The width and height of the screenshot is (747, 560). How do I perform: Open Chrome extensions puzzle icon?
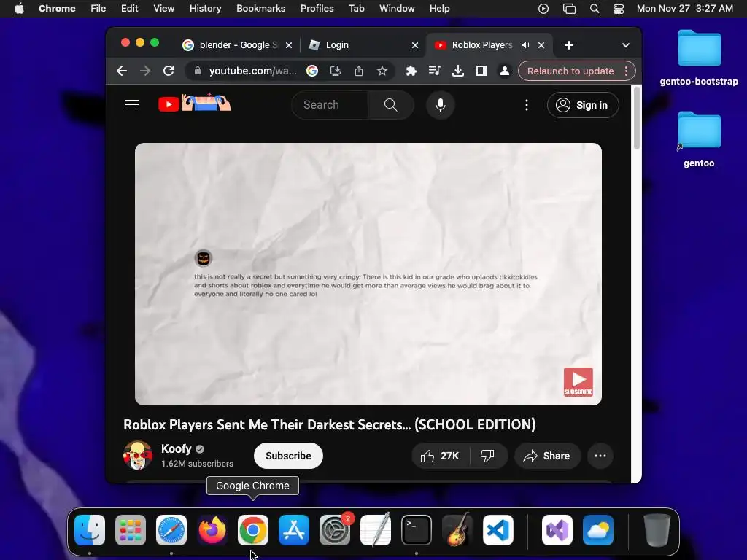[411, 71]
